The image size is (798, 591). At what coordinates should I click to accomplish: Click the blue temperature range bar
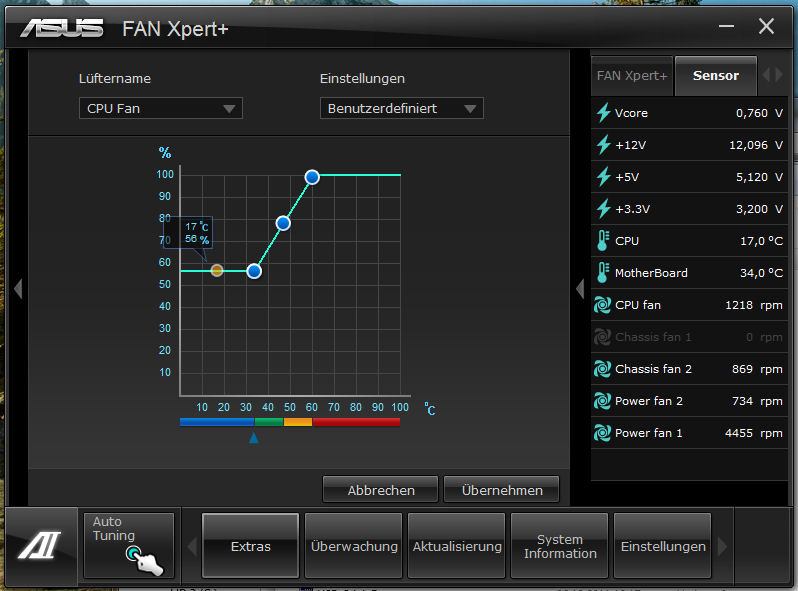(217, 421)
